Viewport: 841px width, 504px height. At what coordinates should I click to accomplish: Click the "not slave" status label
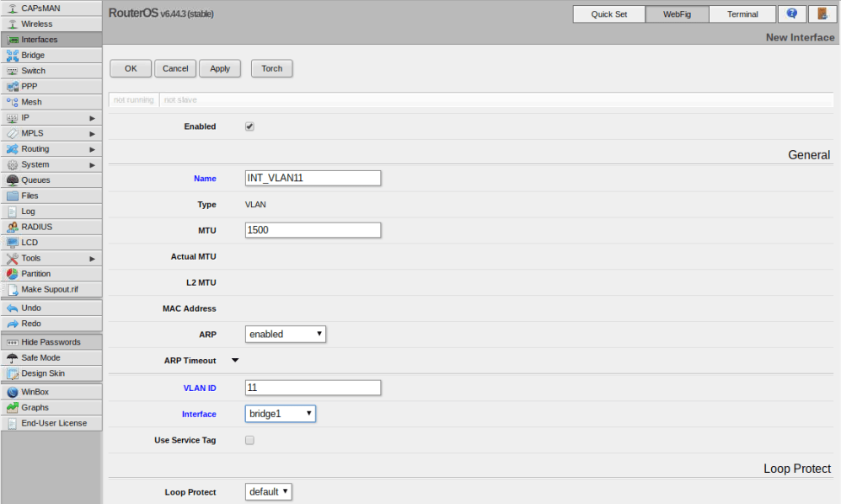pyautogui.click(x=180, y=99)
